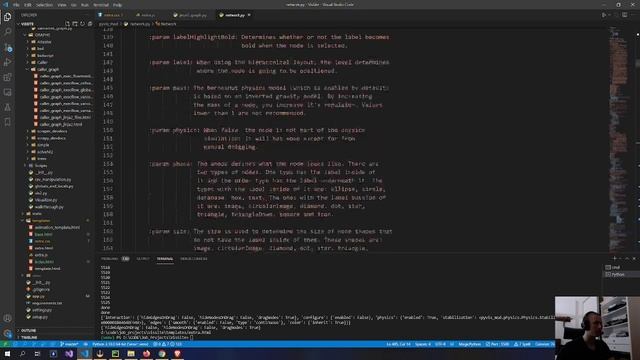640x360 pixels.
Task: Click the editor minimap code overview
Action: (x=618, y=139)
